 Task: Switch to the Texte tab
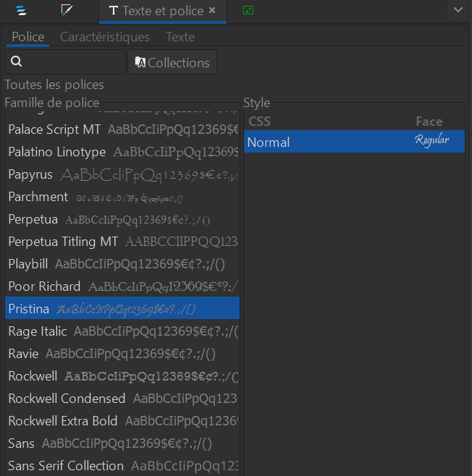point(180,37)
